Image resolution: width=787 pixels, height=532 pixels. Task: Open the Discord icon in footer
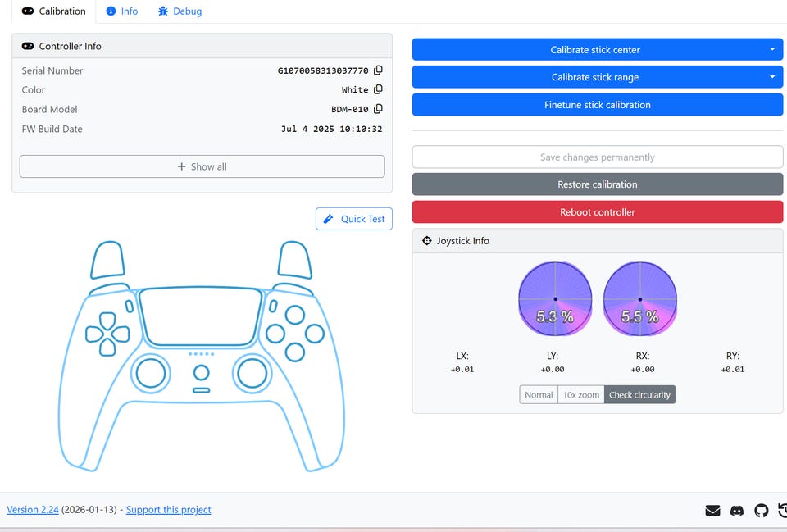point(736,511)
